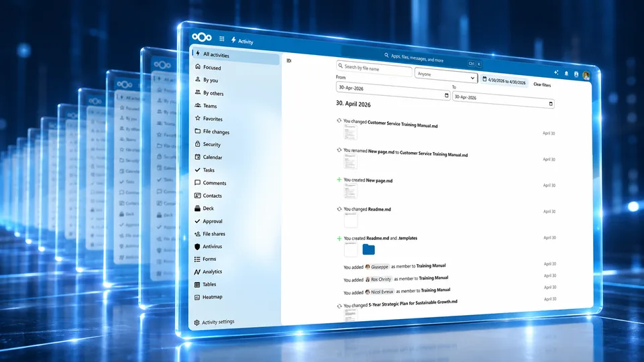
Task: Click the blue .templates folder icon
Action: (368, 249)
